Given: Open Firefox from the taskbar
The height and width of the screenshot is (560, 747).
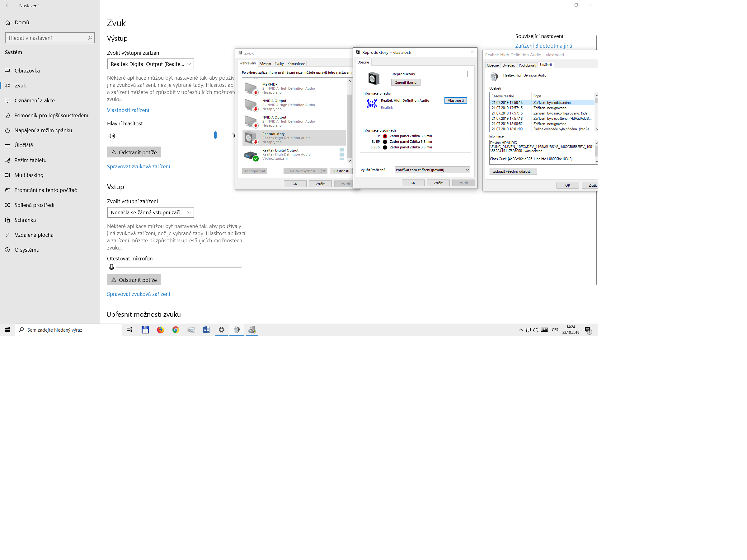Looking at the screenshot, I should coord(160,330).
